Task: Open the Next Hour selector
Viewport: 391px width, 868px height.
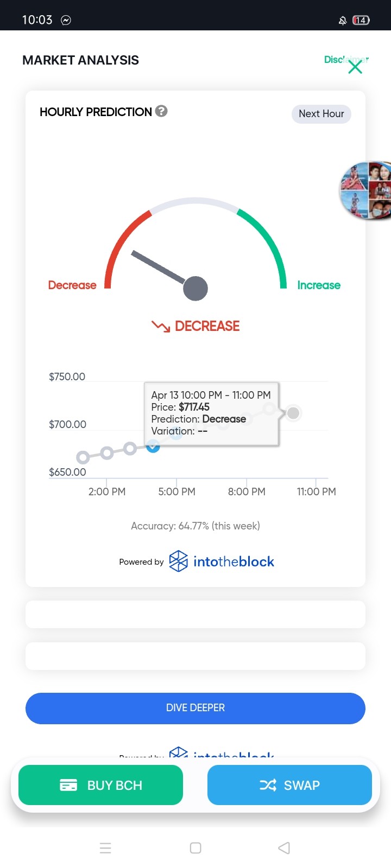Action: (321, 114)
